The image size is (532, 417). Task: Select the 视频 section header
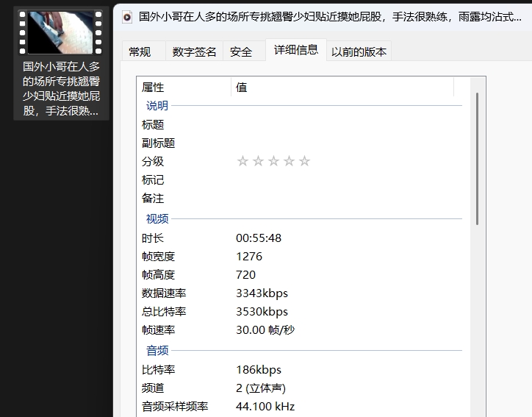(x=157, y=218)
